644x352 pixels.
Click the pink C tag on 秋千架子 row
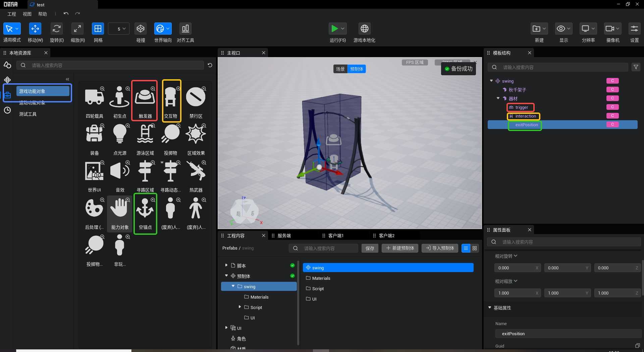612,90
